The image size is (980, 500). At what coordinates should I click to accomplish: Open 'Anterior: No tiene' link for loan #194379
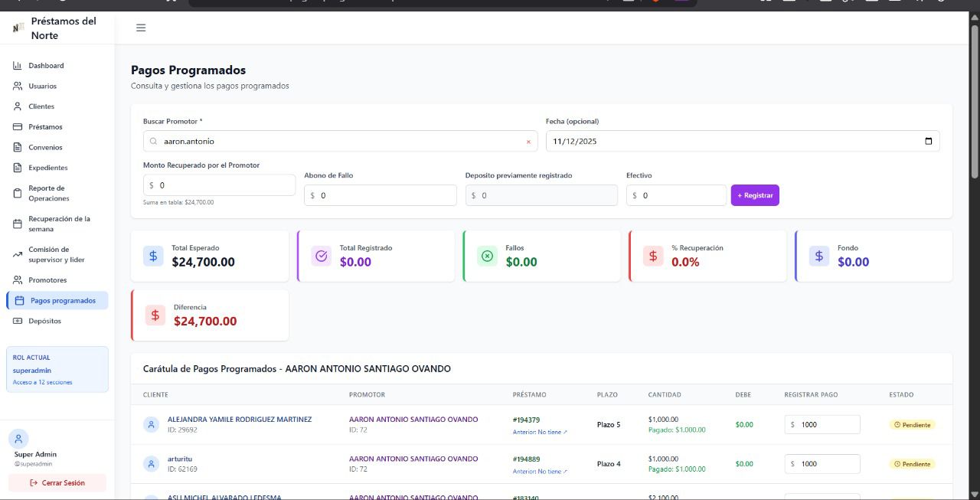(540, 432)
